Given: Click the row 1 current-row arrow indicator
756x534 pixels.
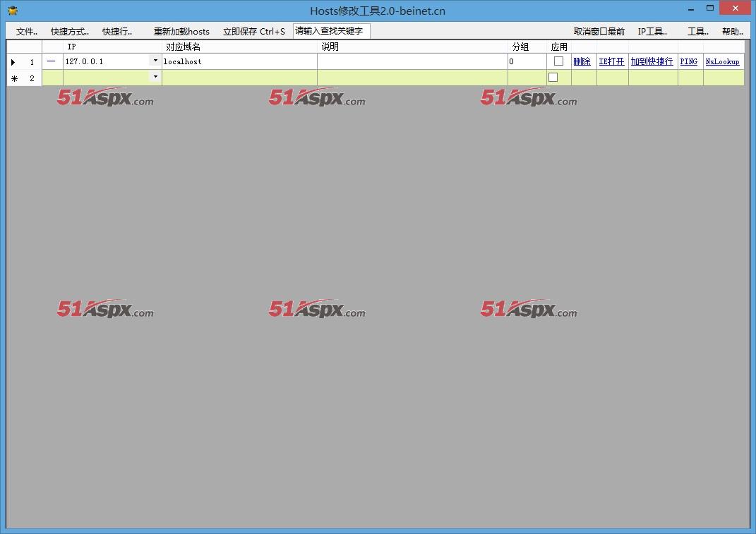Looking at the screenshot, I should click(13, 62).
